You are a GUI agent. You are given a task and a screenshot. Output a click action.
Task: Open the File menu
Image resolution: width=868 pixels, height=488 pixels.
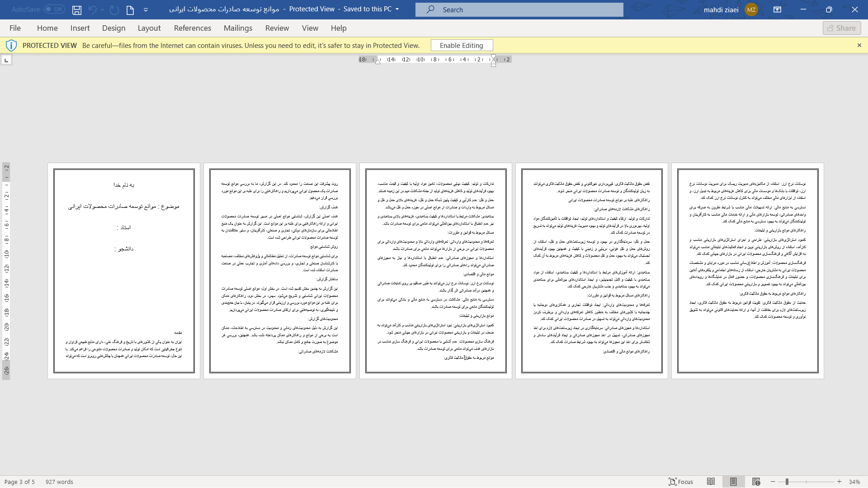(x=15, y=28)
